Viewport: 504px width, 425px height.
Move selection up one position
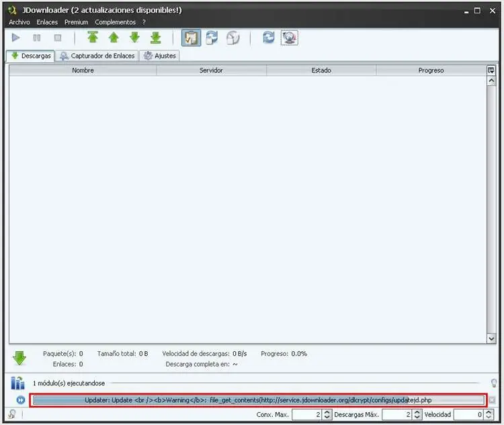click(x=114, y=38)
